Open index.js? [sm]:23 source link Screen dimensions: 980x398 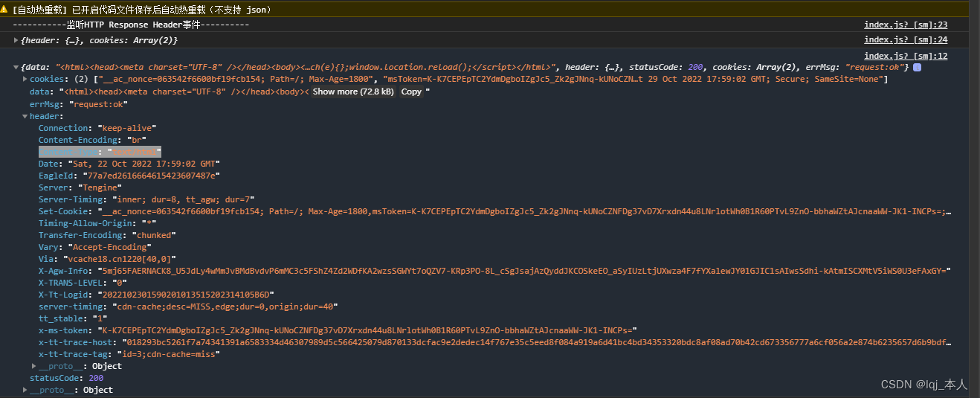[906, 25]
